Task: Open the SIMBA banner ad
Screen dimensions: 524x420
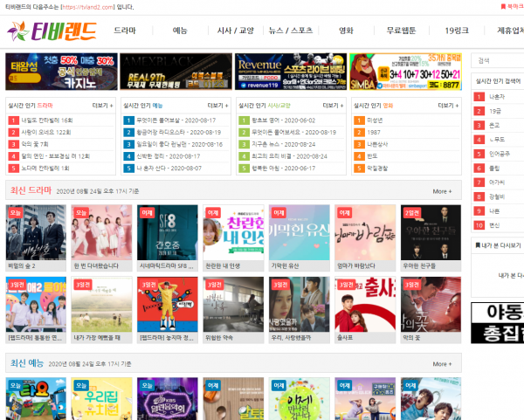Action: click(405, 72)
